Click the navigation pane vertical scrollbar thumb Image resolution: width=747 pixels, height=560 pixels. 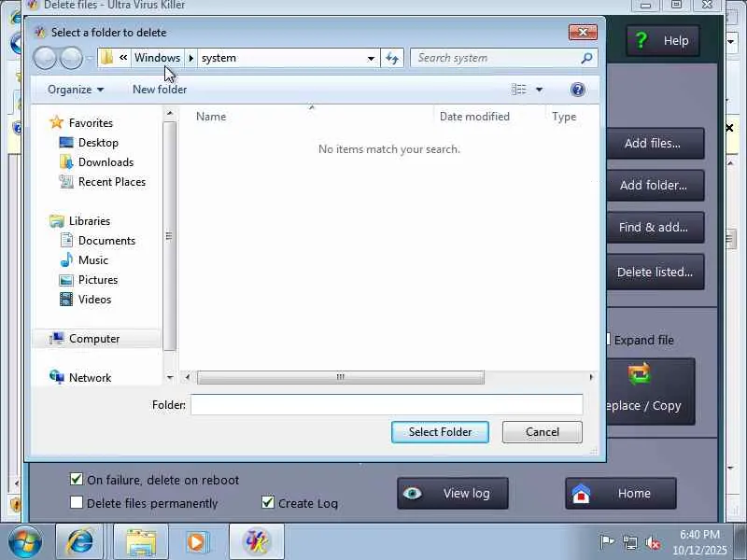169,236
